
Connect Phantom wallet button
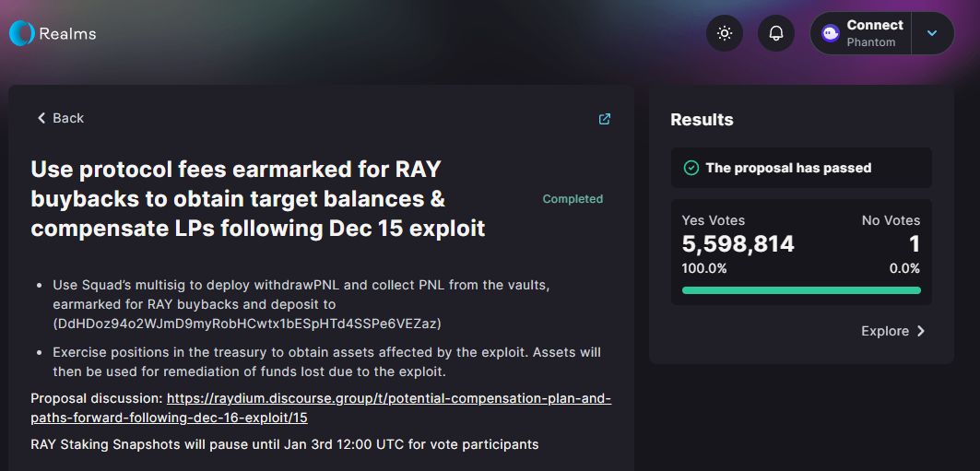(861, 33)
